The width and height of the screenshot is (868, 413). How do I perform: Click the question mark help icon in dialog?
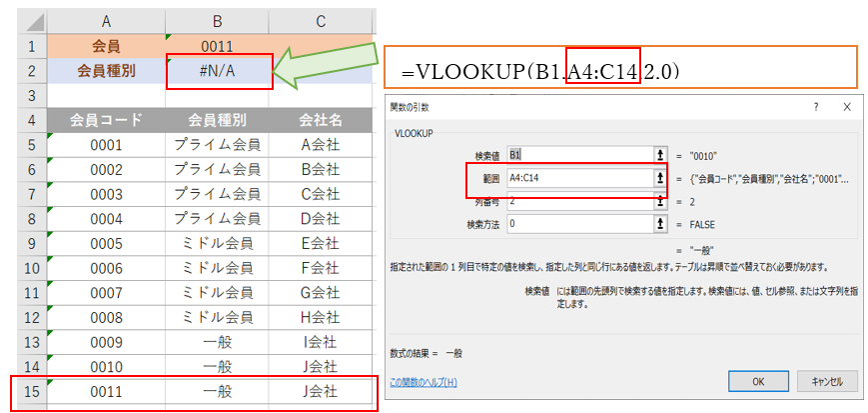tap(815, 107)
